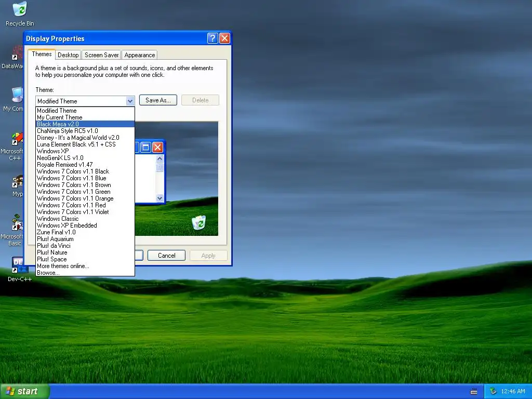532x399 pixels.
Task: Choose NeoGeniX LS v1.0 theme
Action: 85,158
